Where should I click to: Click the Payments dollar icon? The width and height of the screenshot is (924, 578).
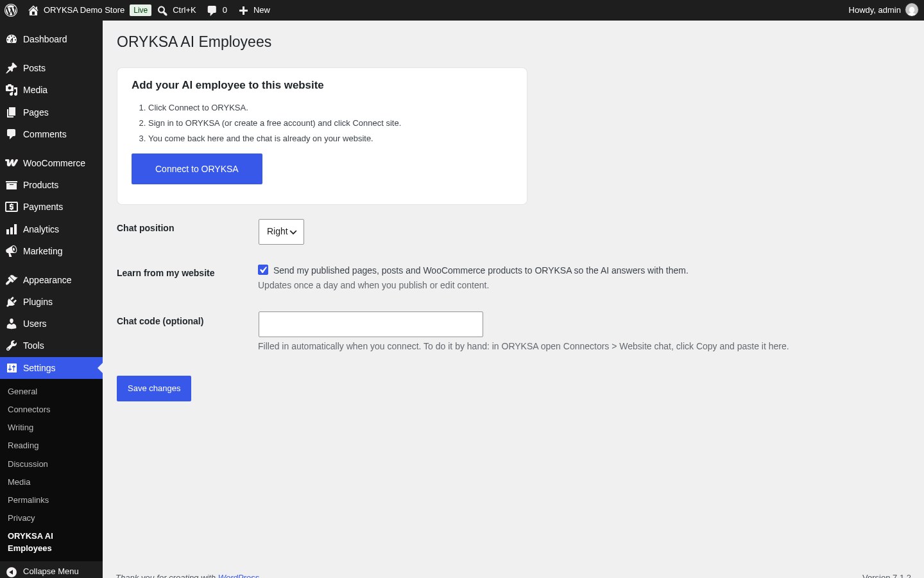tap(12, 207)
